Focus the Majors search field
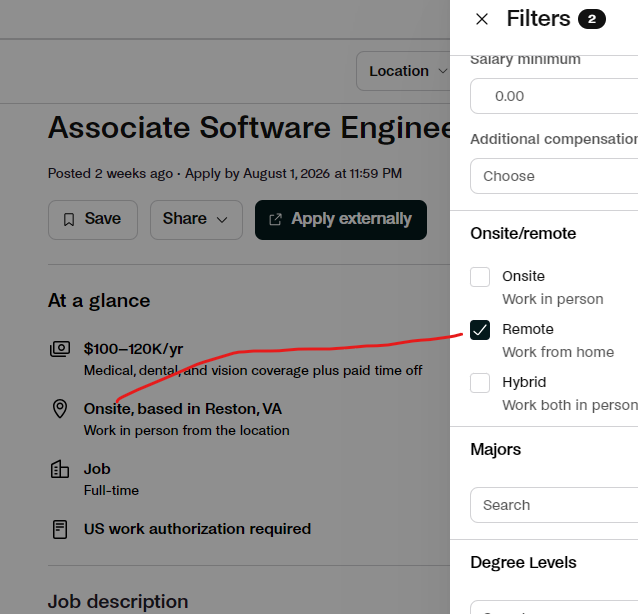Screen dimensions: 638x614 pyautogui.click(x=554, y=505)
